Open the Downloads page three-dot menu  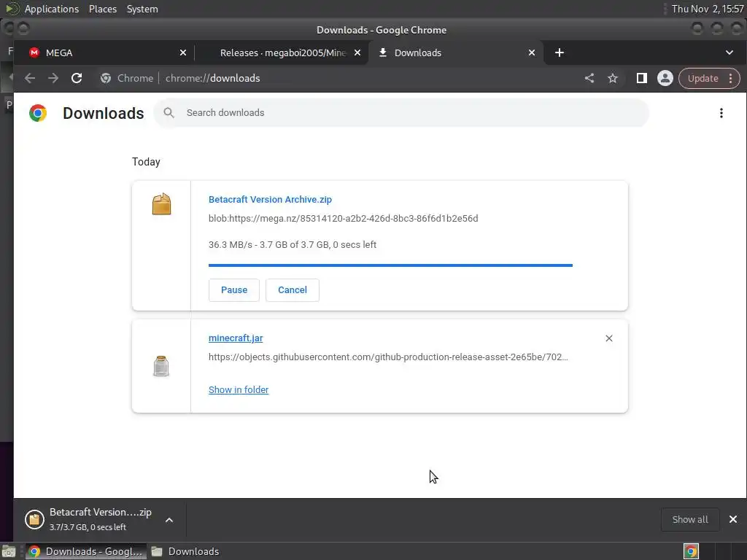[721, 113]
